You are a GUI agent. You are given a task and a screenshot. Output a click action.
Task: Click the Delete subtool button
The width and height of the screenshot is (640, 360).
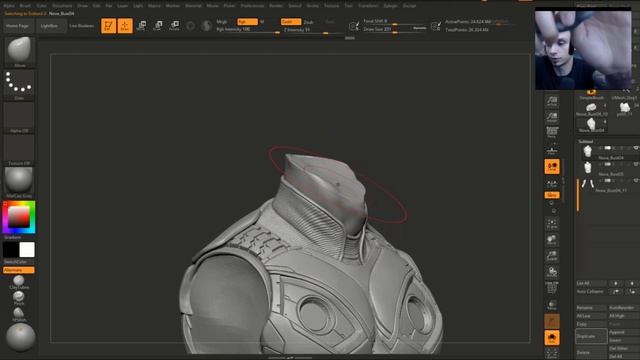coord(591,352)
